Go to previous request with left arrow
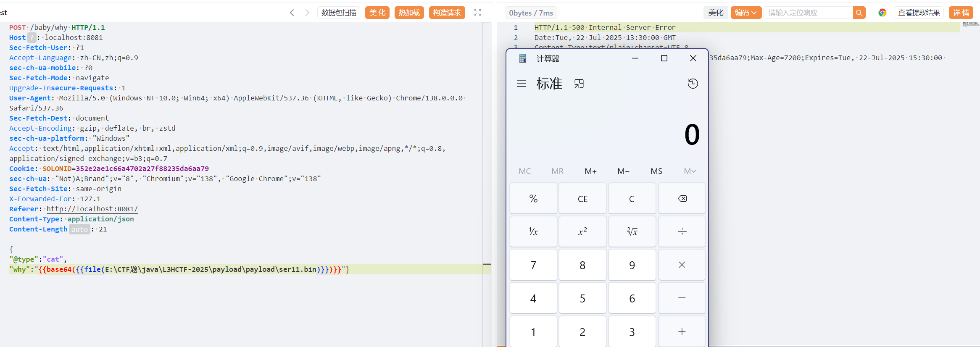 point(292,13)
